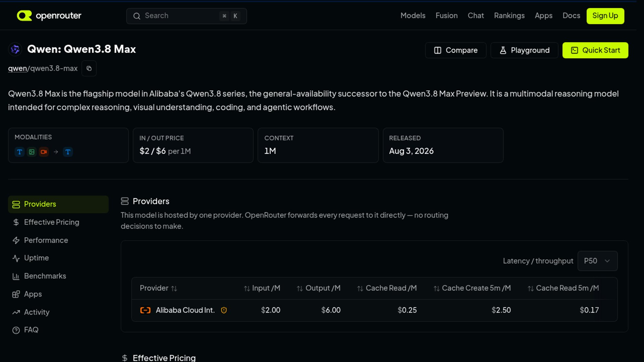This screenshot has width=644, height=362.
Task: Click the Sign Up button
Action: point(605,16)
